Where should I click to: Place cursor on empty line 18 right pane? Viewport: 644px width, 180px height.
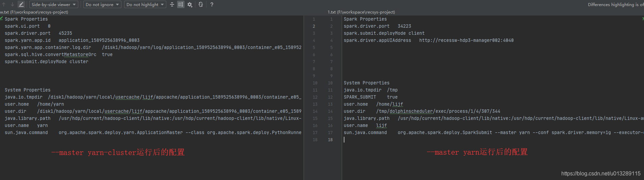(x=493, y=139)
